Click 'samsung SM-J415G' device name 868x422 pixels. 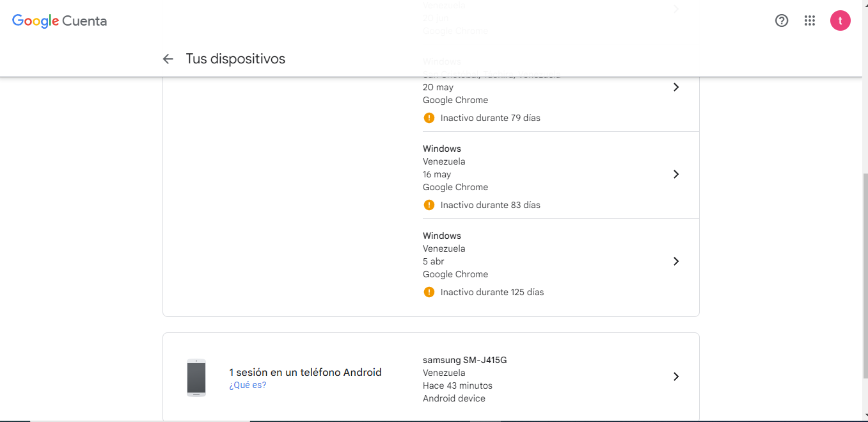(465, 360)
